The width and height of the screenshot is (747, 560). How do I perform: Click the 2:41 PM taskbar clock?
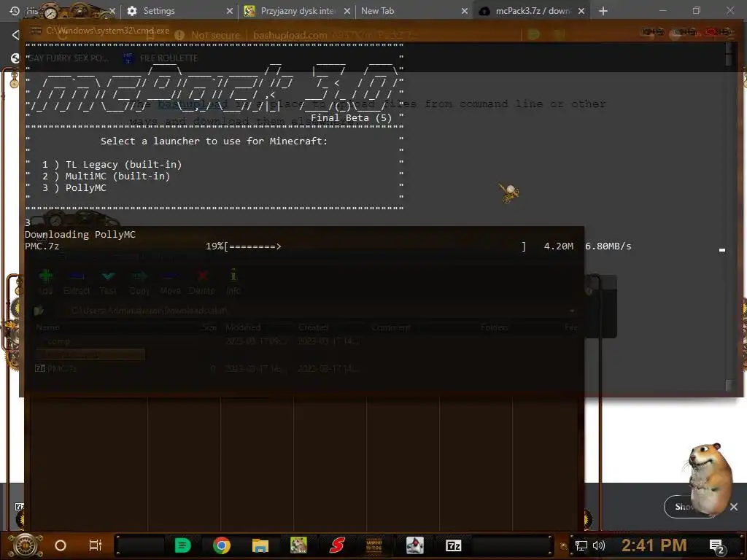point(654,545)
